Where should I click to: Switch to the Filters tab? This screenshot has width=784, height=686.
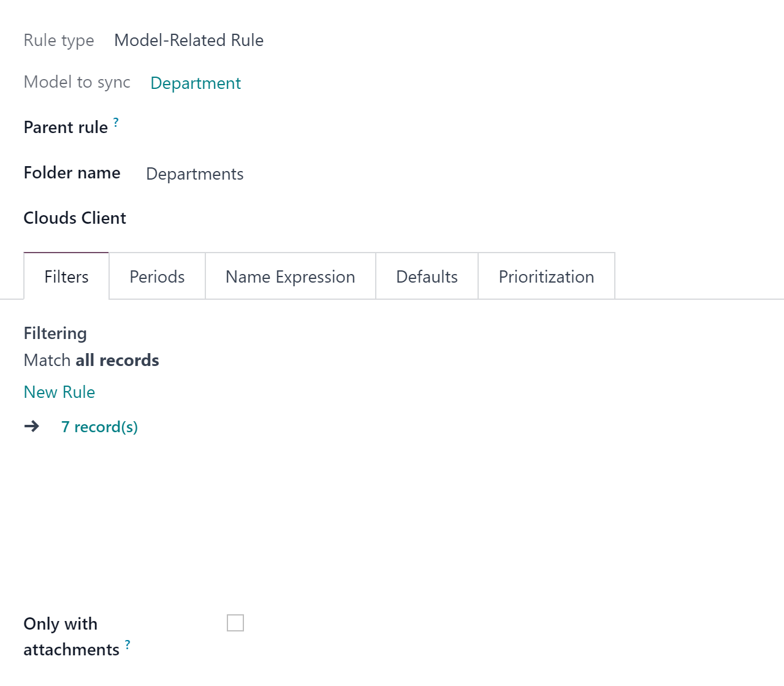pos(66,276)
